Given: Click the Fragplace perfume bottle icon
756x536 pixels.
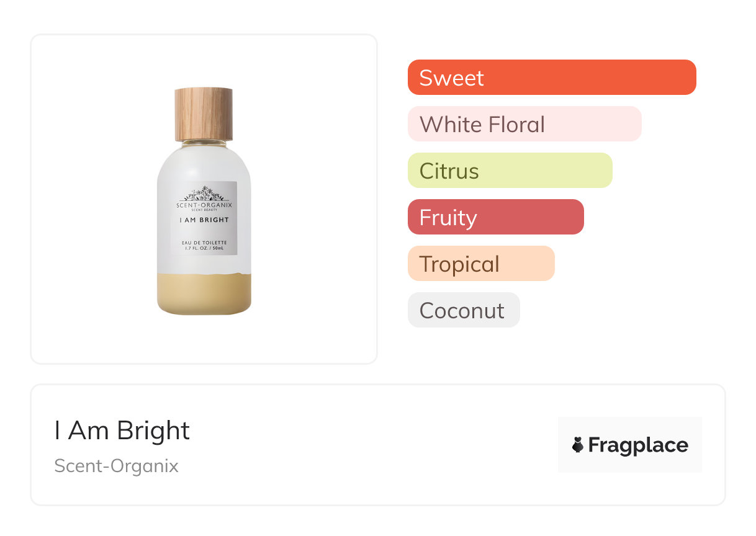Looking at the screenshot, I should click(x=578, y=445).
